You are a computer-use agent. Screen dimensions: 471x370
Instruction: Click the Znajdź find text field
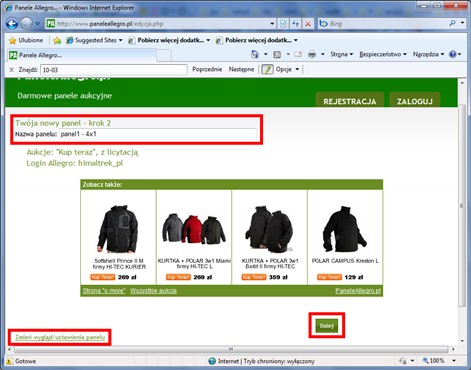pyautogui.click(x=114, y=70)
